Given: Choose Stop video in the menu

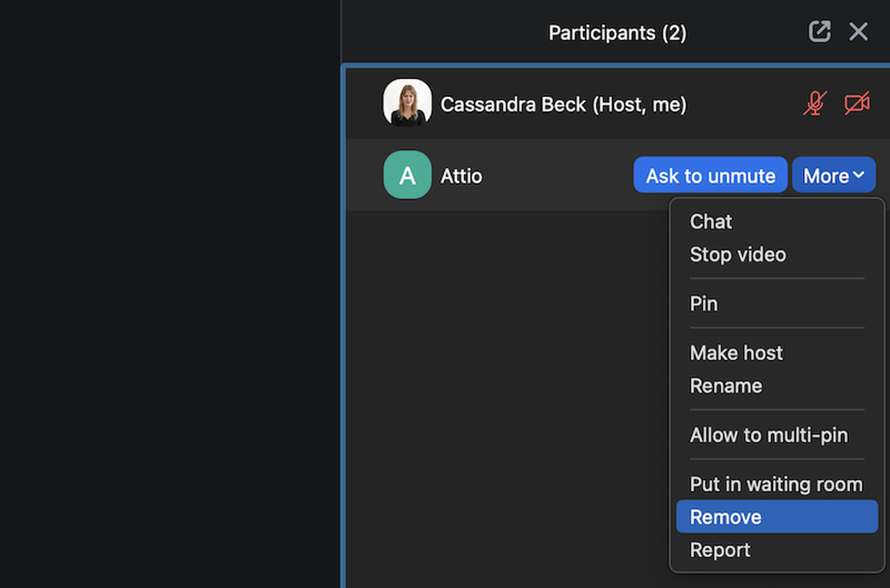Looking at the screenshot, I should coord(738,255).
